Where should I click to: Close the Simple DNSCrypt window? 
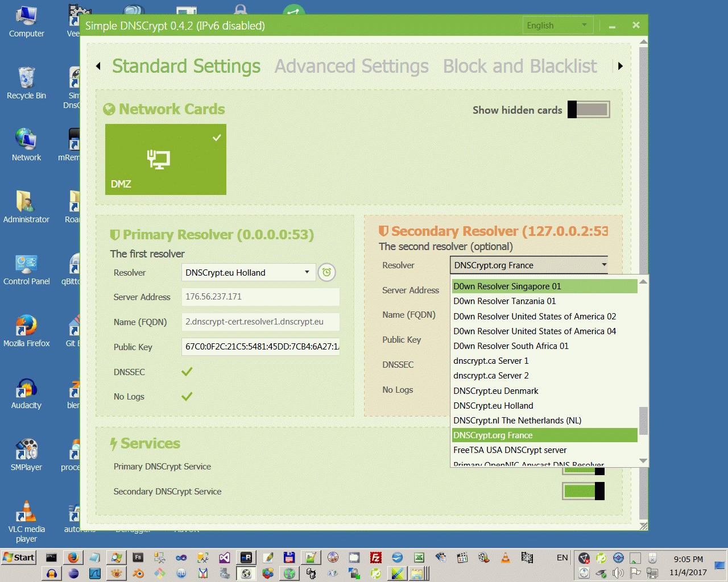click(636, 25)
